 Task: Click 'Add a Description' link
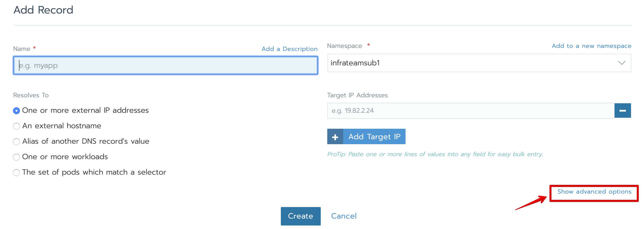[x=290, y=49]
